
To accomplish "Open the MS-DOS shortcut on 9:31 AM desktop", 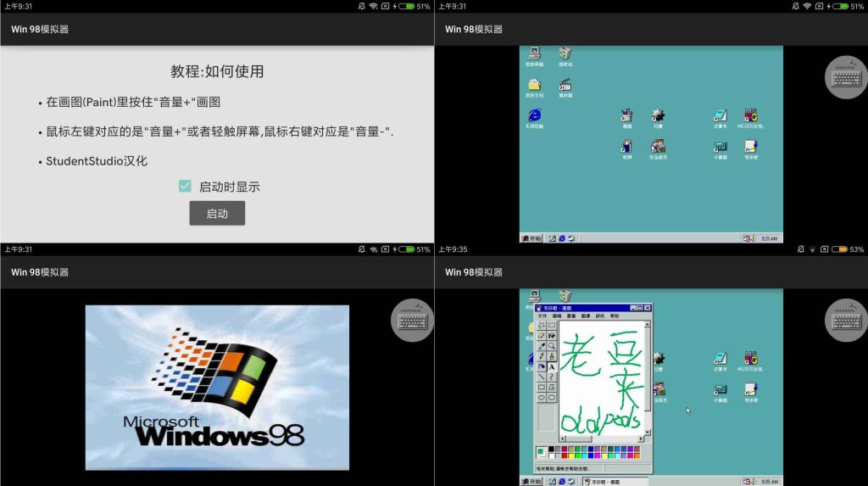I will [751, 118].
